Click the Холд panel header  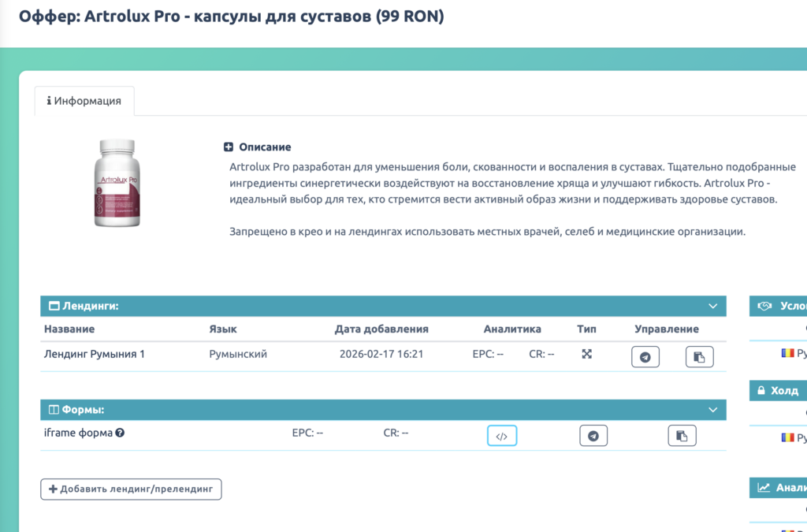click(x=778, y=390)
